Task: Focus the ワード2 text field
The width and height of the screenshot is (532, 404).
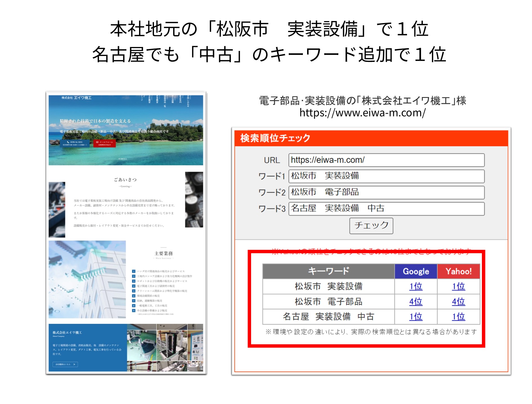Action: point(386,192)
